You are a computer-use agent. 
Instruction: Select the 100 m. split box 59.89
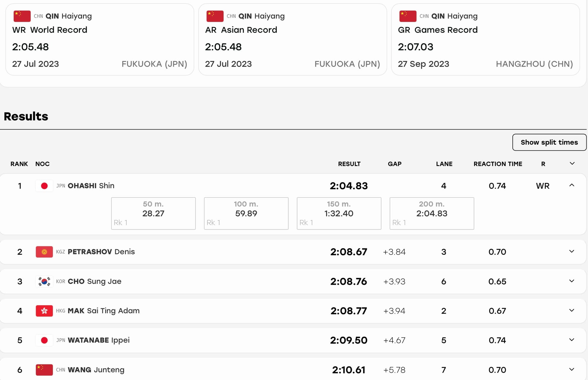tap(246, 213)
